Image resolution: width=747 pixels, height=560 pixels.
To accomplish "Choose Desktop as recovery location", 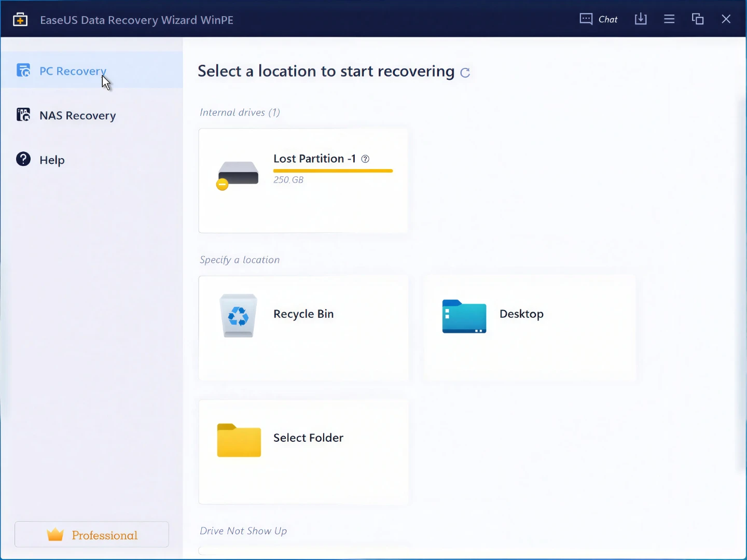I will pyautogui.click(x=529, y=328).
